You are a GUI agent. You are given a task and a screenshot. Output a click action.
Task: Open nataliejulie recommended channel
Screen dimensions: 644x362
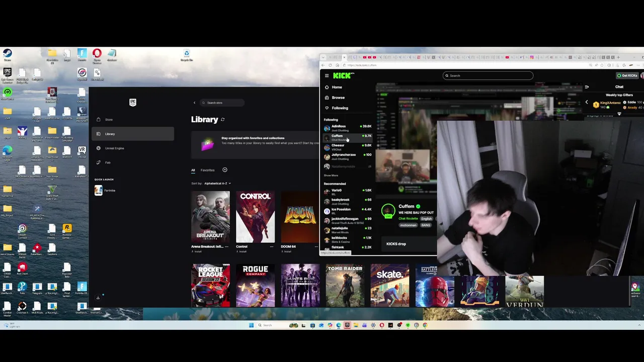(348, 230)
